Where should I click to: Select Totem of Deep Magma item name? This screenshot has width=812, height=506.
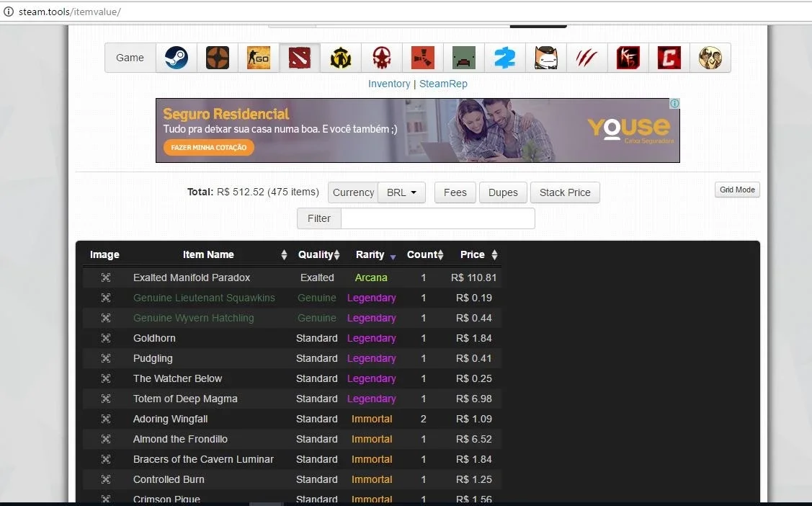(185, 399)
